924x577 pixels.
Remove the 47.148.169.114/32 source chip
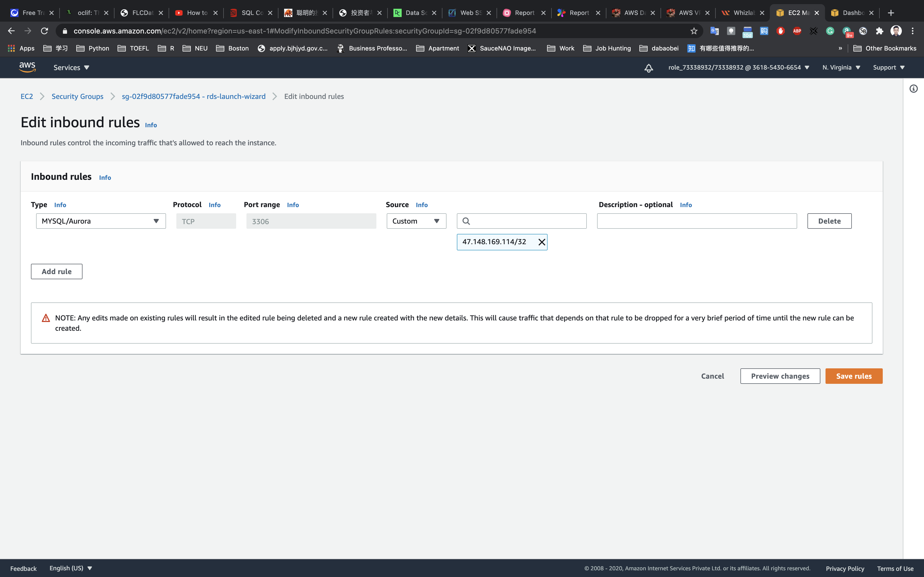click(541, 242)
